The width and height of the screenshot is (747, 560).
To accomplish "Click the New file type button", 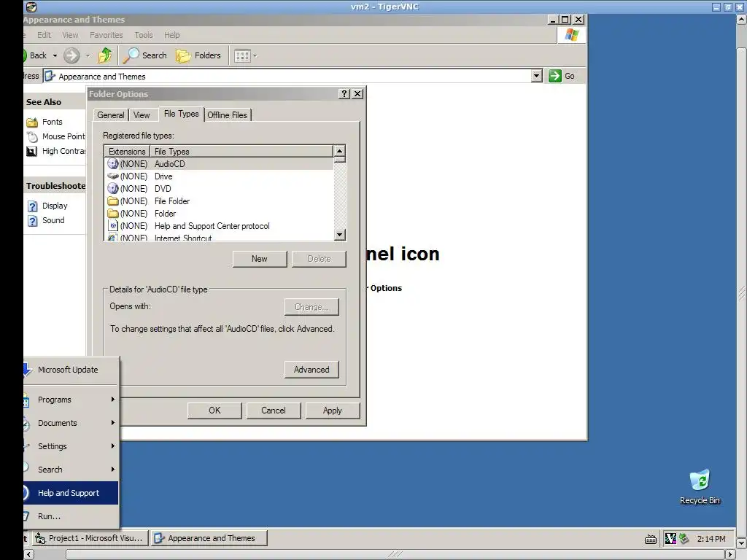I will tap(260, 259).
